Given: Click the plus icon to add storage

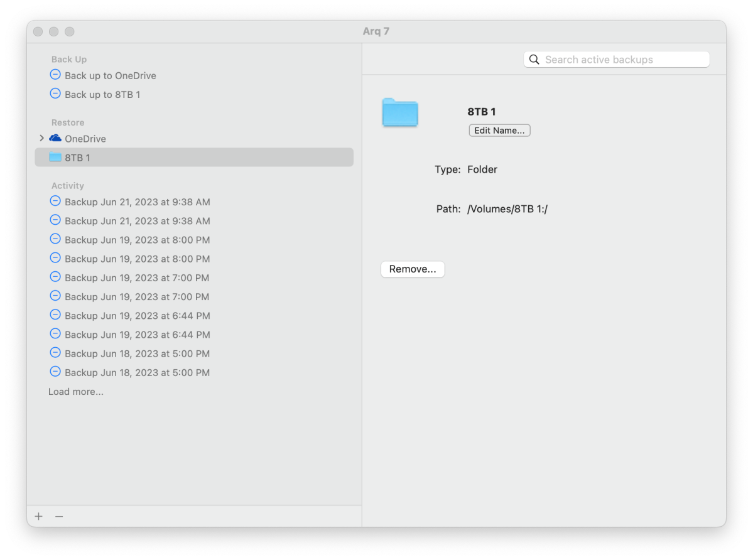Looking at the screenshot, I should point(39,516).
